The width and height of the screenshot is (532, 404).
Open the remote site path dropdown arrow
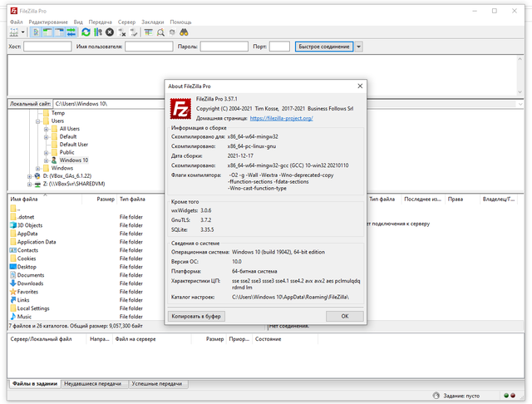tap(520, 104)
